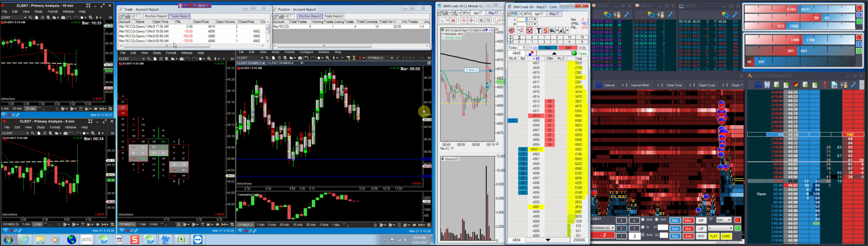Open the Excel icon on the taskbar

(x=182, y=240)
